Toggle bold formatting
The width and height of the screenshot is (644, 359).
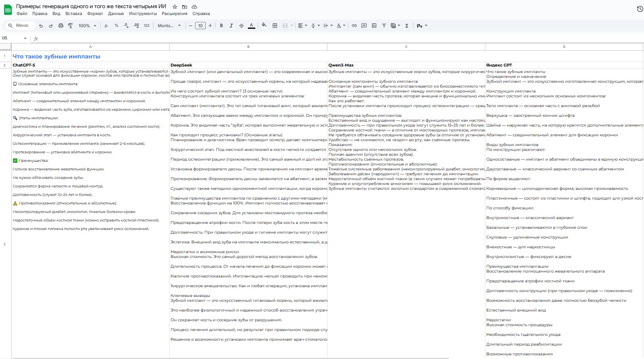tap(221, 26)
